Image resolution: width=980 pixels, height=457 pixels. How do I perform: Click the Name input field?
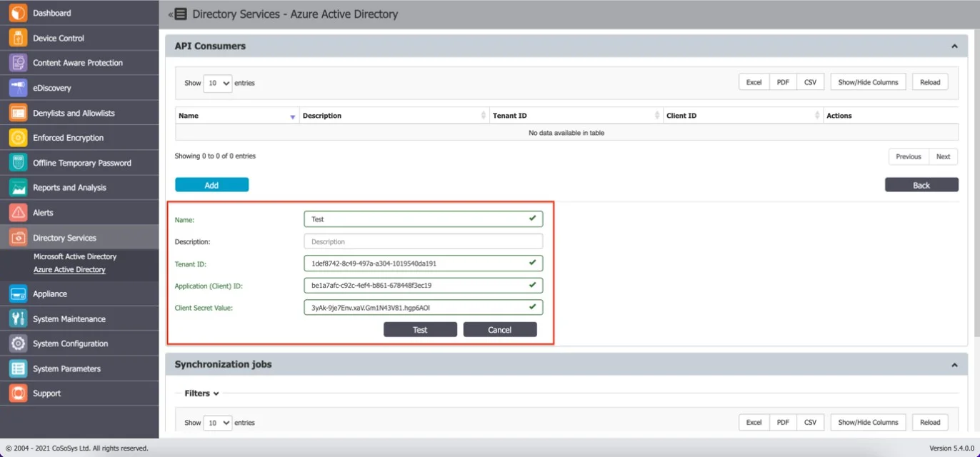[x=423, y=219]
